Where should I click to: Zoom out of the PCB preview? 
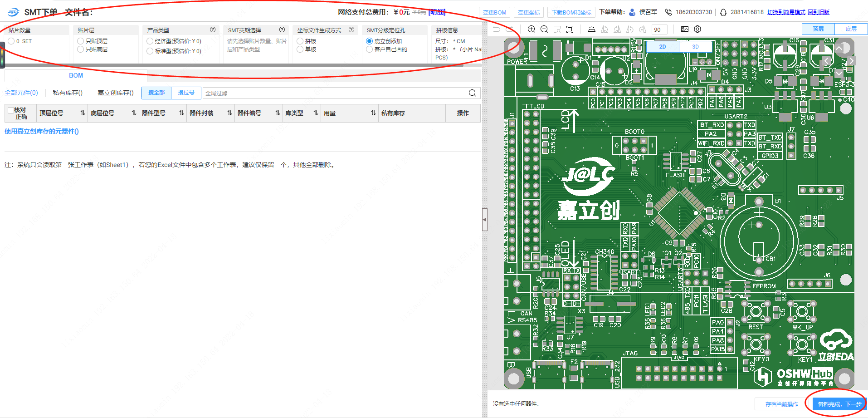click(x=544, y=30)
